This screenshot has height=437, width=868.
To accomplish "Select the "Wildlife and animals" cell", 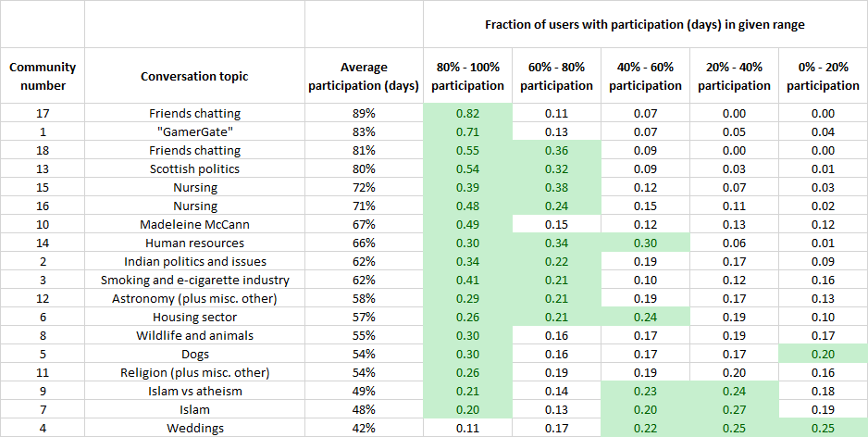I will [194, 335].
